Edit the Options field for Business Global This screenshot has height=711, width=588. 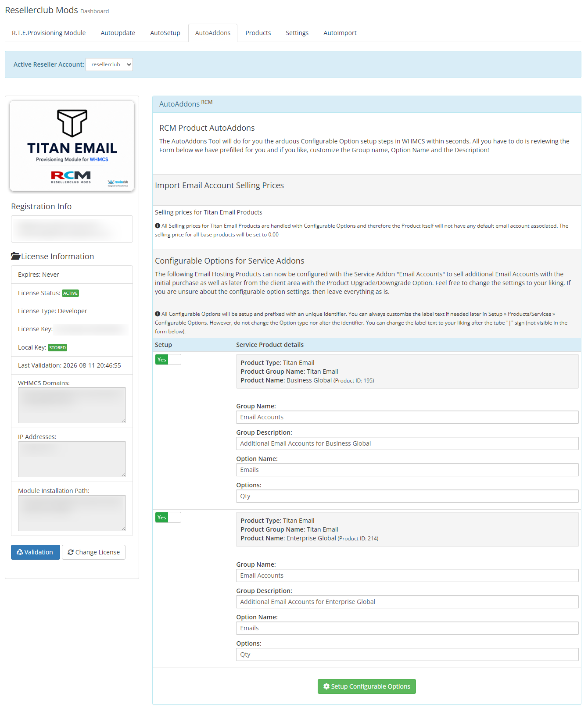coord(407,496)
